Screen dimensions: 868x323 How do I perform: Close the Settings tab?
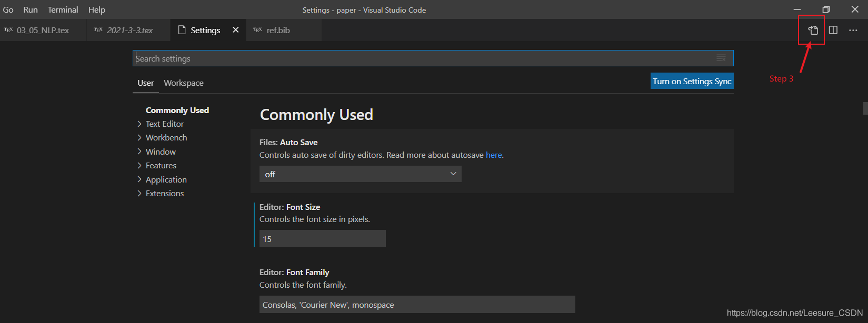236,30
